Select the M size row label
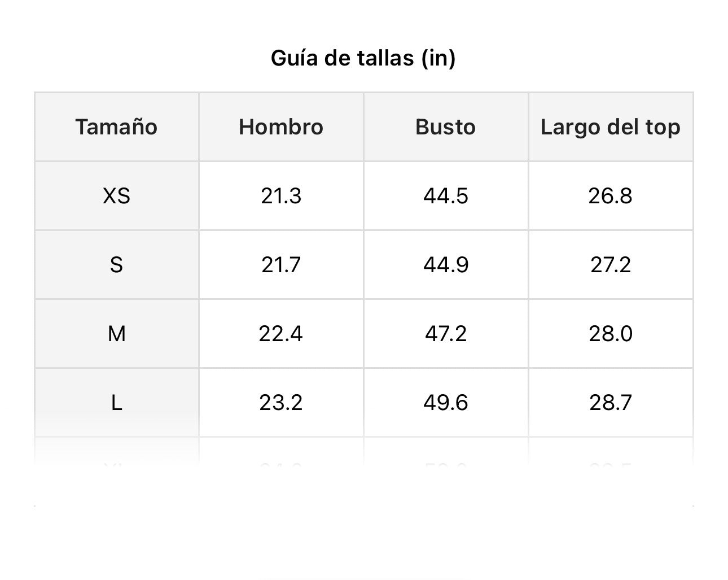The image size is (728, 580). click(x=116, y=334)
